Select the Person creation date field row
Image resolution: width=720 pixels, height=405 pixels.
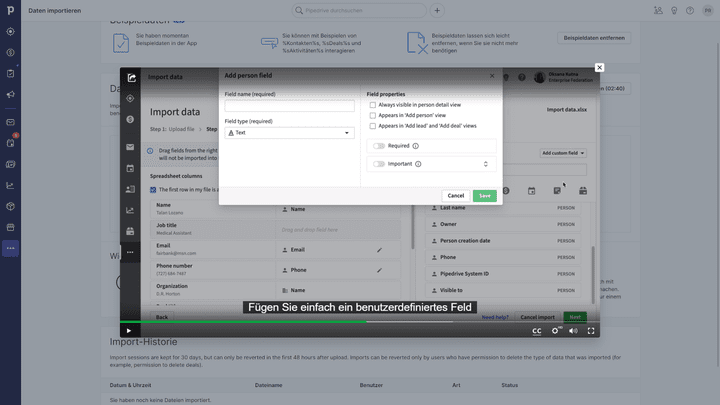click(x=503, y=241)
